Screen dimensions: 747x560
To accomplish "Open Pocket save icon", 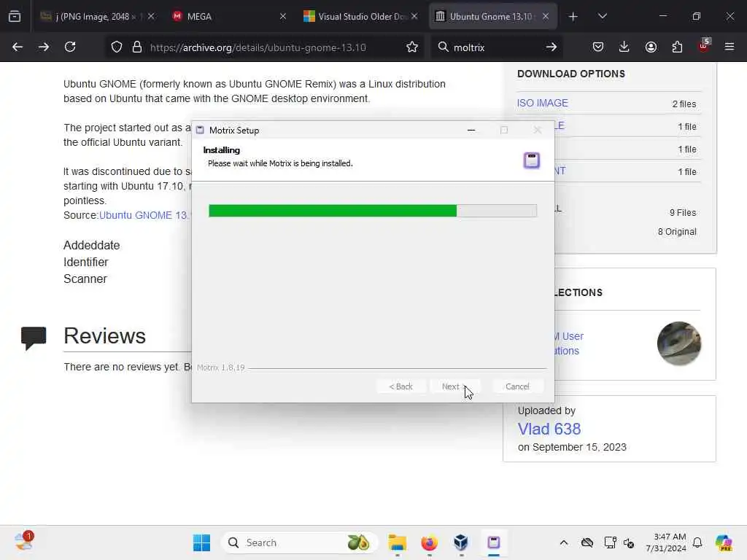I will (x=598, y=47).
